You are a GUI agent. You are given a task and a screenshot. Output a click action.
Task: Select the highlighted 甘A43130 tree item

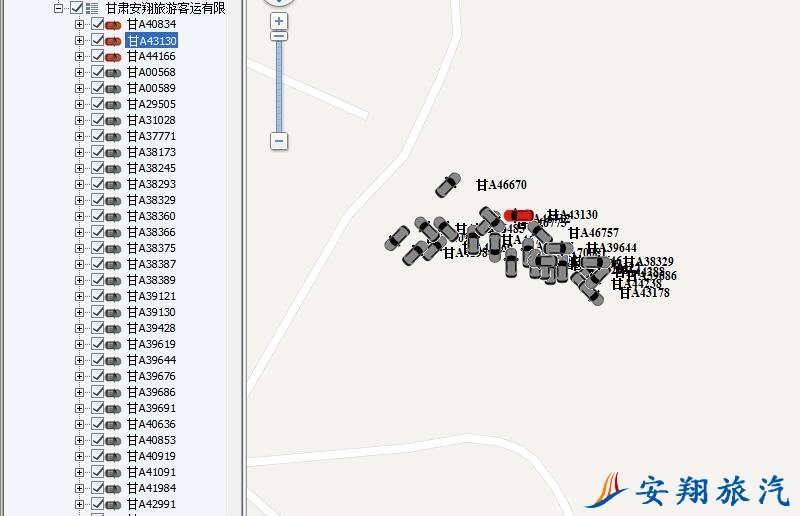pyautogui.click(x=151, y=40)
